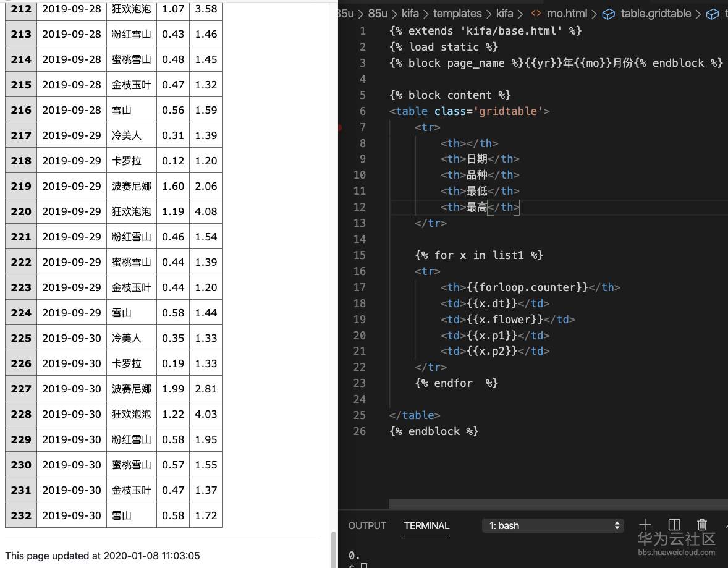Click row number 232 in table
The height and width of the screenshot is (568, 728).
coord(21,515)
